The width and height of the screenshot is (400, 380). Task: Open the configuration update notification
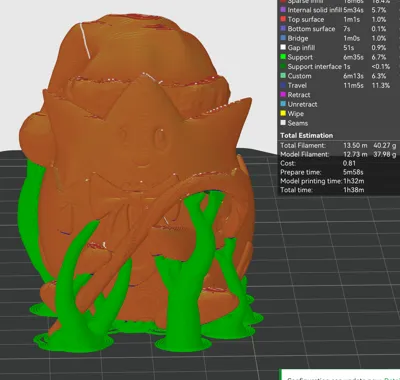[x=340, y=374]
